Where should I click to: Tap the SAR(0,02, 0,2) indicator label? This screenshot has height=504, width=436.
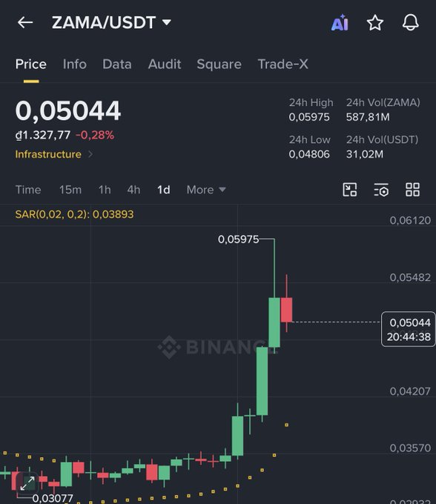coord(74,214)
